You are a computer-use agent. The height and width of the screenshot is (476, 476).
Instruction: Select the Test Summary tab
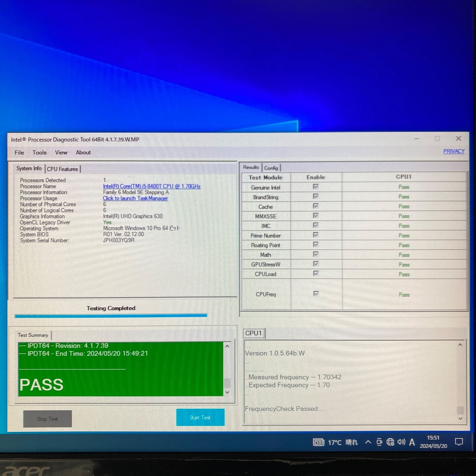33,335
